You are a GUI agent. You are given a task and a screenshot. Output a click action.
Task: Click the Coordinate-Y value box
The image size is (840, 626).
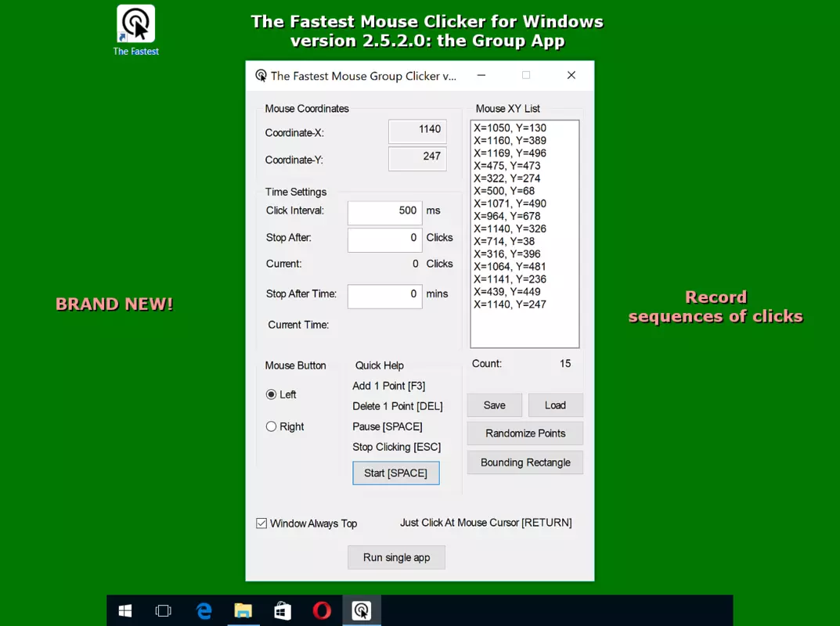pyautogui.click(x=417, y=159)
